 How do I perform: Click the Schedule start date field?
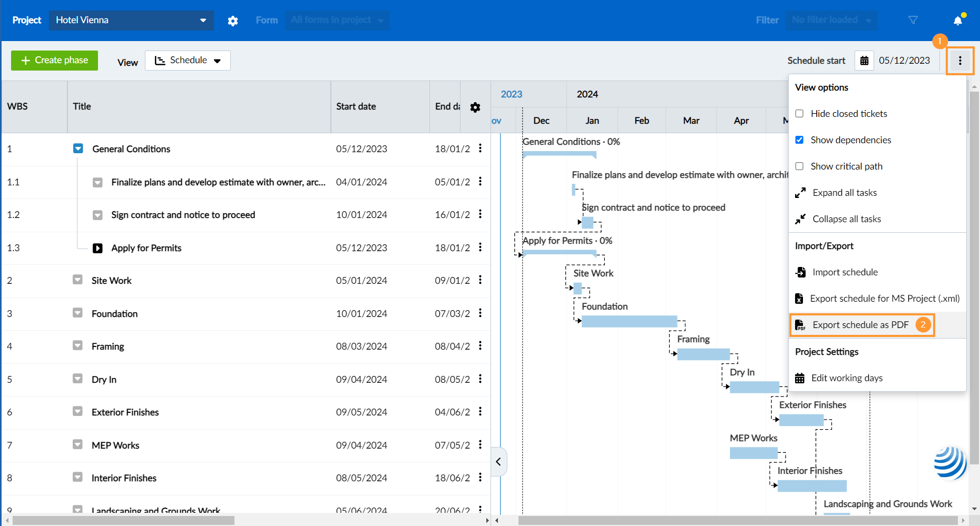point(904,61)
